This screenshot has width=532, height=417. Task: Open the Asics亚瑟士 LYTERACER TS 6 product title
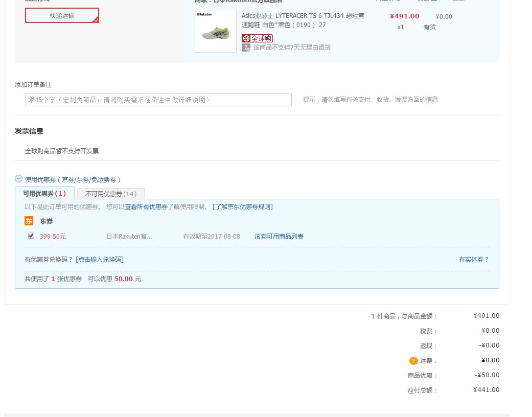[x=303, y=20]
